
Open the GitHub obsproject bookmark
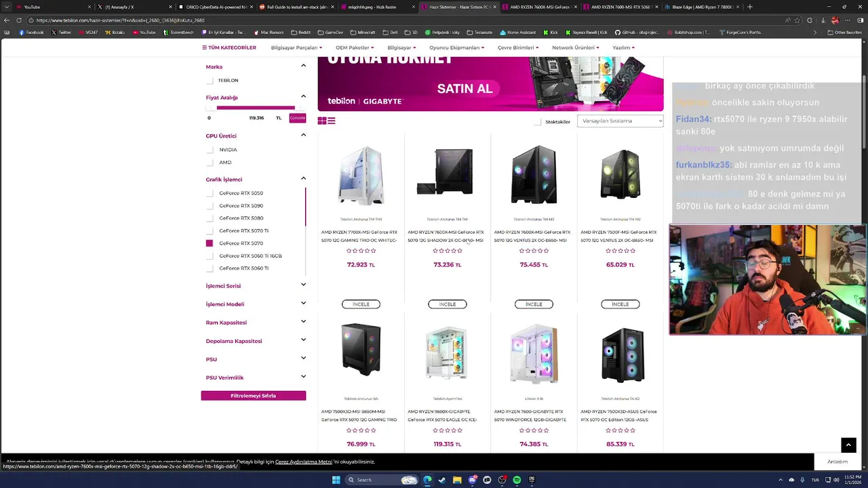(x=637, y=33)
